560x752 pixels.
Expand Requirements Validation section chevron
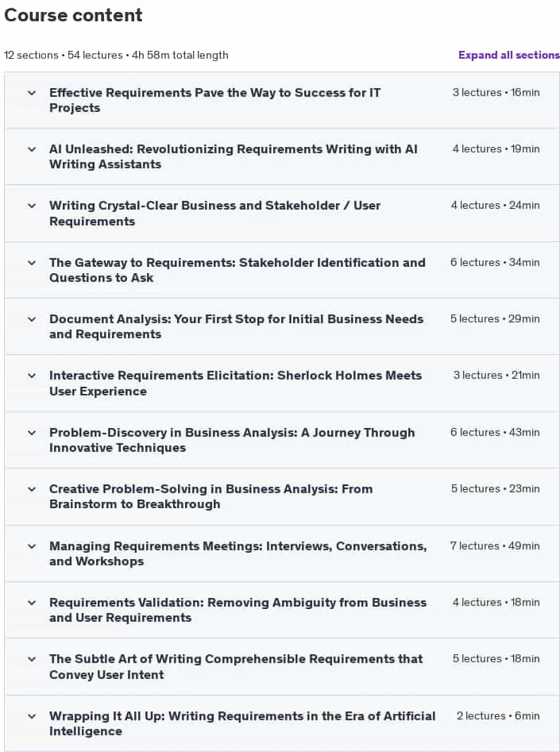32,603
